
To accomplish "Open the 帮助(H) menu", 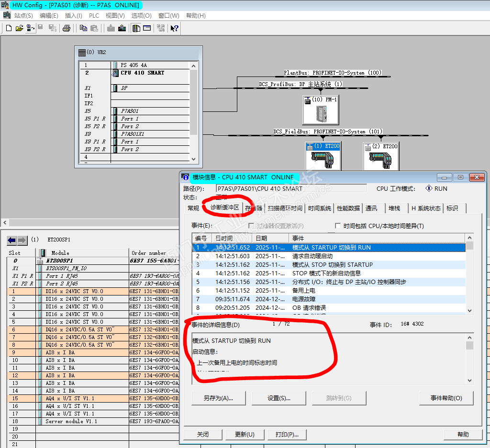I will (x=196, y=16).
